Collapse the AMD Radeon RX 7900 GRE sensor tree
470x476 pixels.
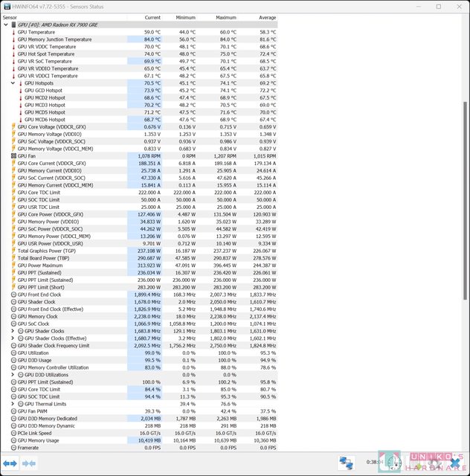pos(7,25)
